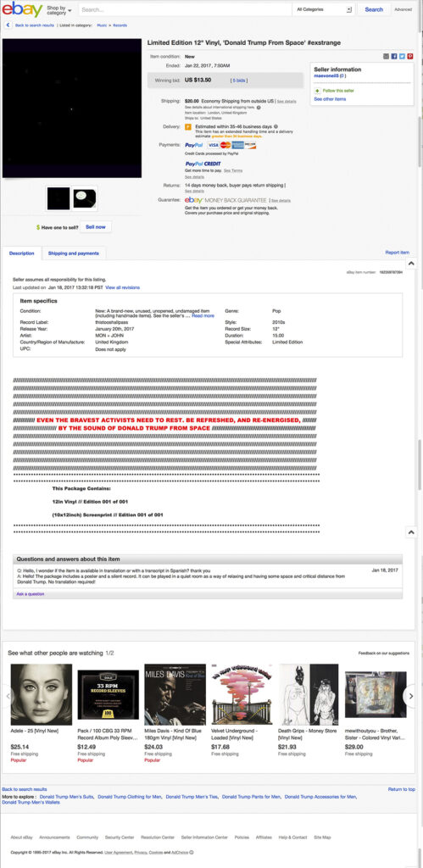
Task: Click the Follow this seller plus icon
Action: [317, 90]
